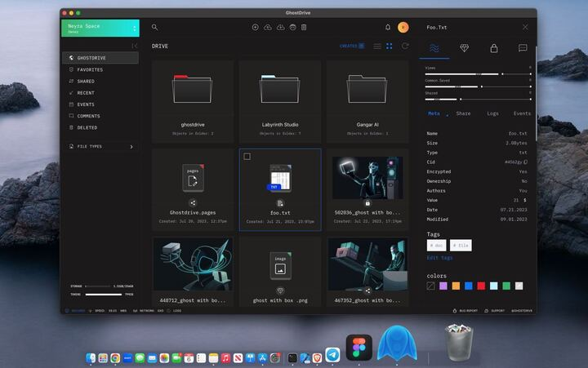
Task: Refresh the drive file list
Action: (x=404, y=46)
